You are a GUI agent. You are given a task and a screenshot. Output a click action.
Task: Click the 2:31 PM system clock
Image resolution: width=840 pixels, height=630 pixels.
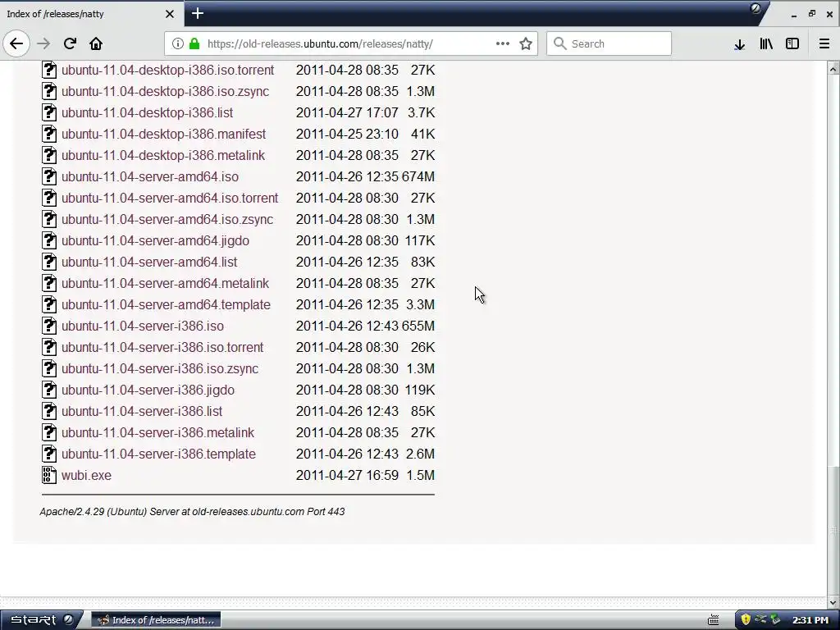click(x=810, y=620)
